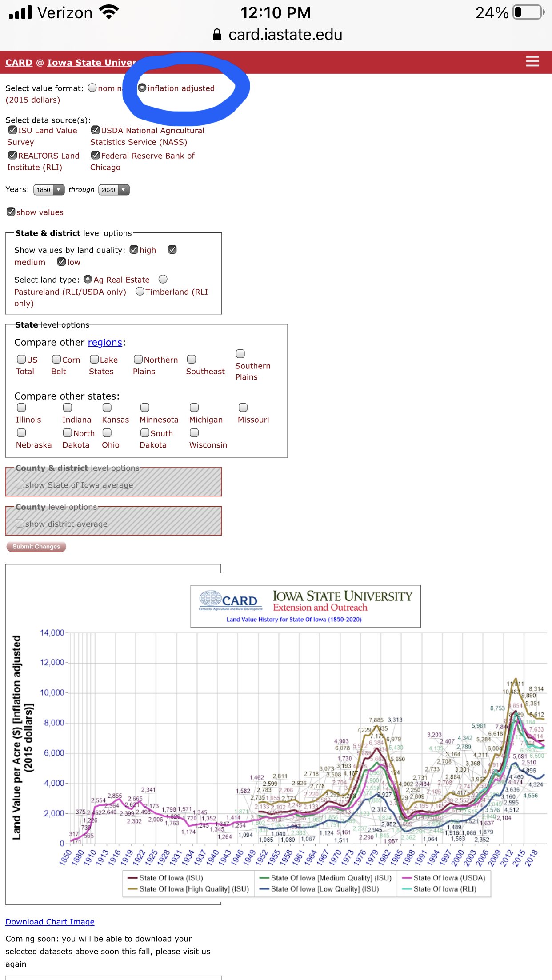The height and width of the screenshot is (980, 552).
Task: Check the Corn Belt region box
Action: click(56, 359)
